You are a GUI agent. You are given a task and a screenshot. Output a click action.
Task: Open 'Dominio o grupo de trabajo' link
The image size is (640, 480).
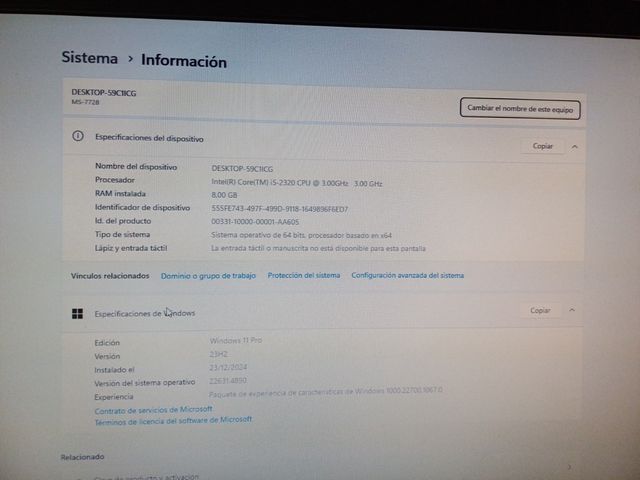coord(208,276)
